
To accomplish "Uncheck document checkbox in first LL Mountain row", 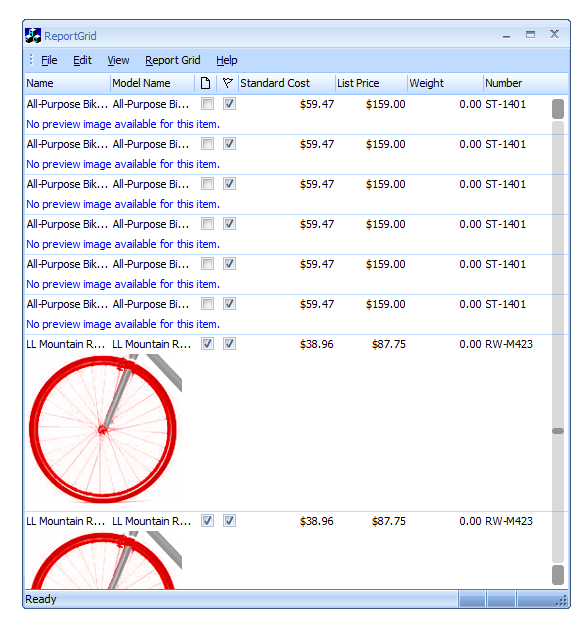I will click(207, 344).
